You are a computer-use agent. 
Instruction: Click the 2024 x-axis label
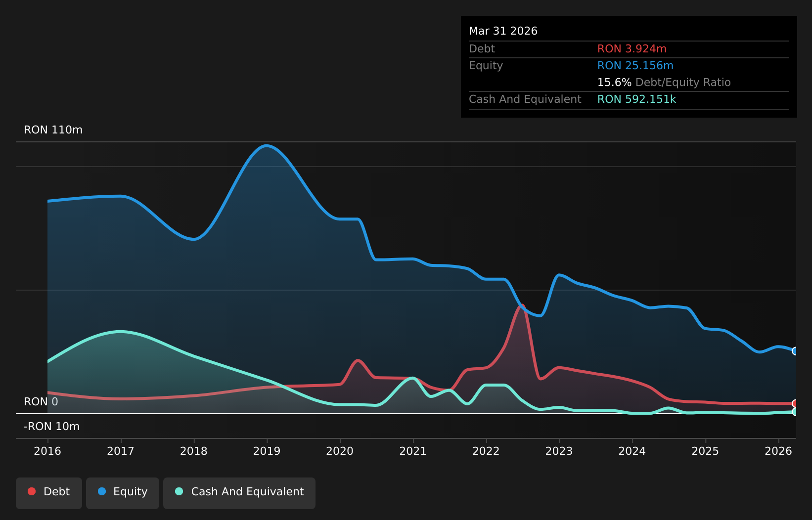pyautogui.click(x=632, y=451)
